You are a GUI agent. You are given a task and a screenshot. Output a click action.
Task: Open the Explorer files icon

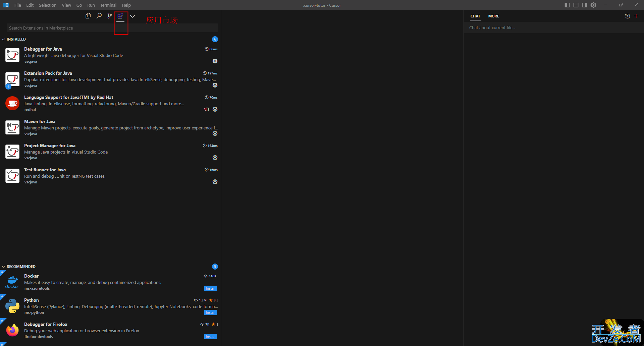click(x=88, y=16)
